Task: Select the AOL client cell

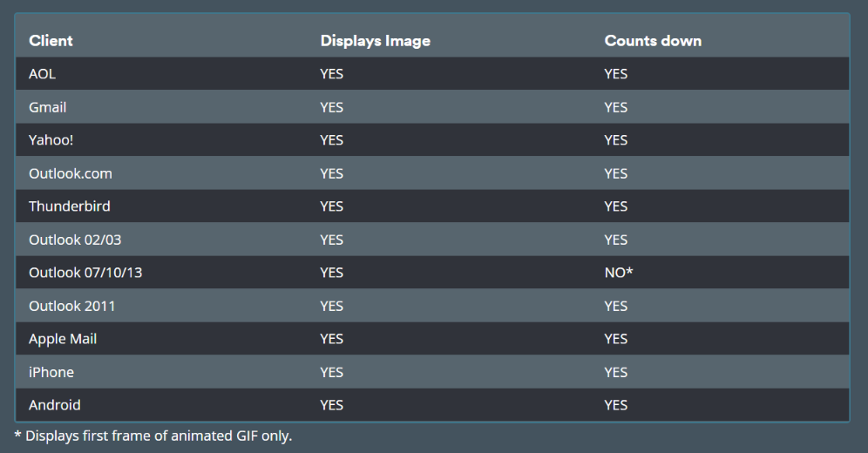Action: (x=42, y=73)
